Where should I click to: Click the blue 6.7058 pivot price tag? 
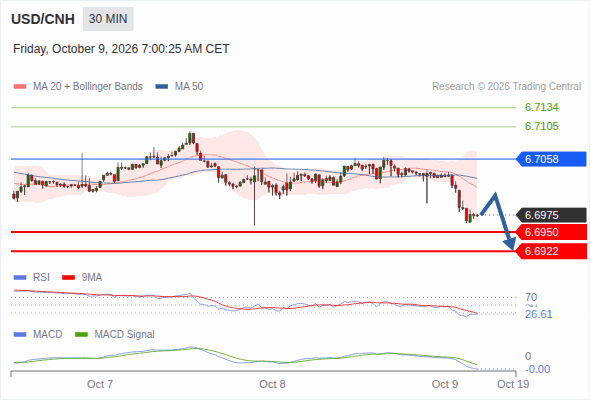pyautogui.click(x=551, y=159)
